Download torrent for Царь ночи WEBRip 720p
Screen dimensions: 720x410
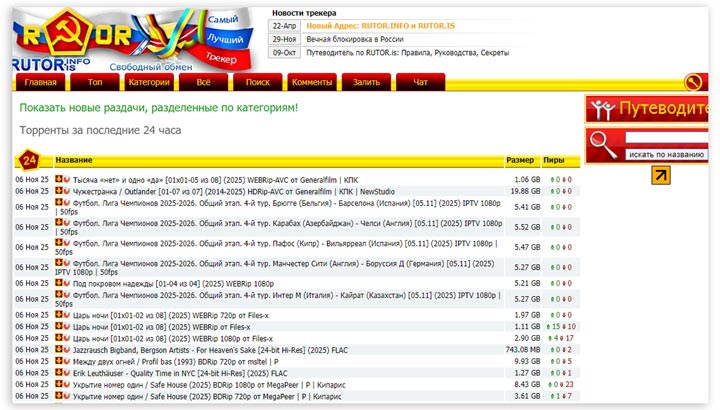[x=59, y=315]
